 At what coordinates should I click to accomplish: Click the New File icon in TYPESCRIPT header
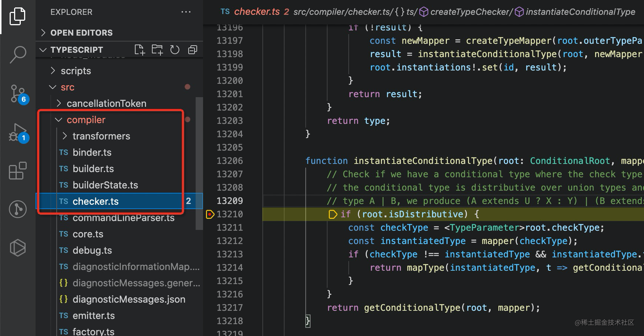(x=139, y=50)
